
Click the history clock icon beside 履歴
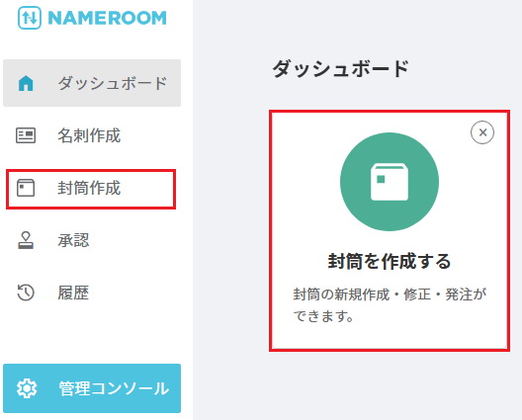pos(26,293)
